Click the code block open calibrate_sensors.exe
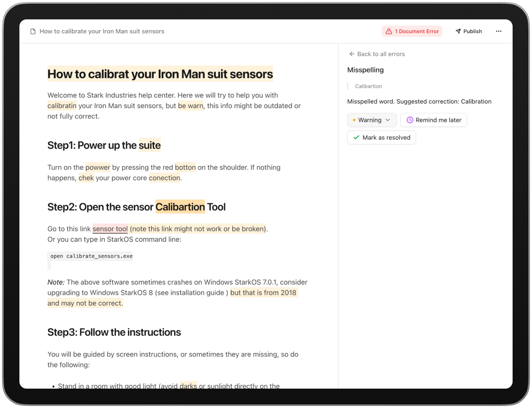This screenshot has height=408, width=532. (x=90, y=256)
